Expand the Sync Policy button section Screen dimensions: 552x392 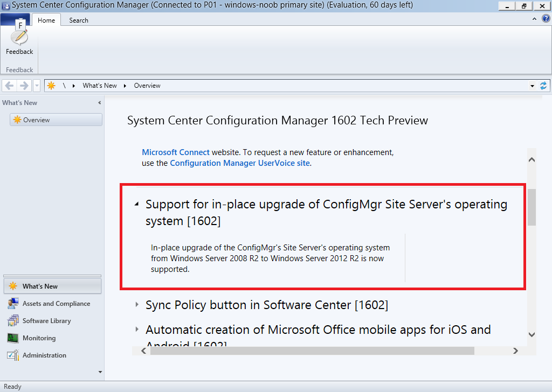[x=137, y=304]
